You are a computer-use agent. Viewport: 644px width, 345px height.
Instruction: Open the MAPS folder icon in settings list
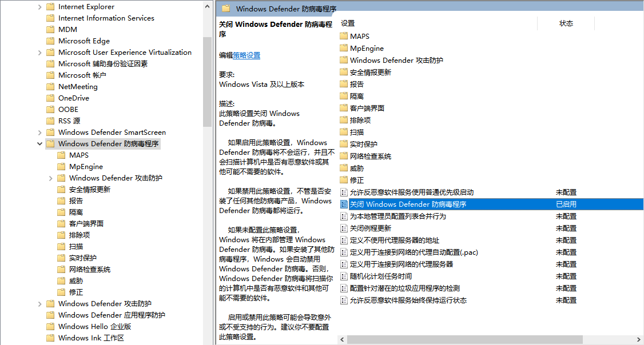[x=344, y=36]
